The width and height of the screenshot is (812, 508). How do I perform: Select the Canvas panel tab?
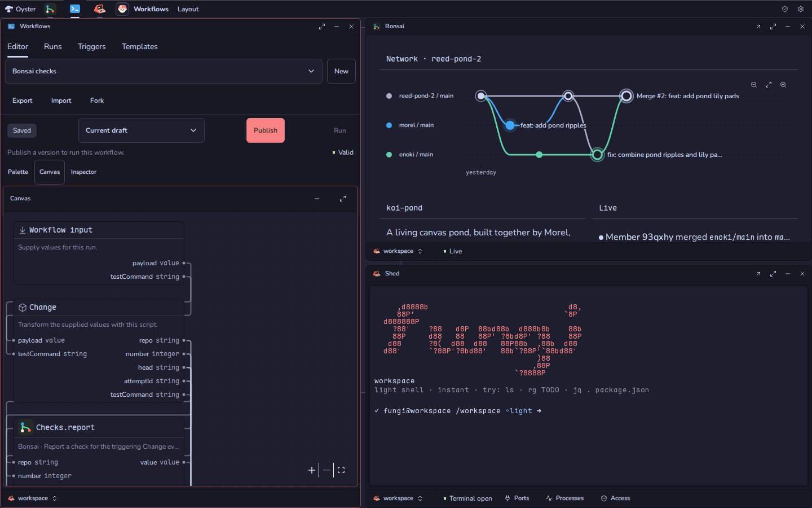(x=50, y=172)
